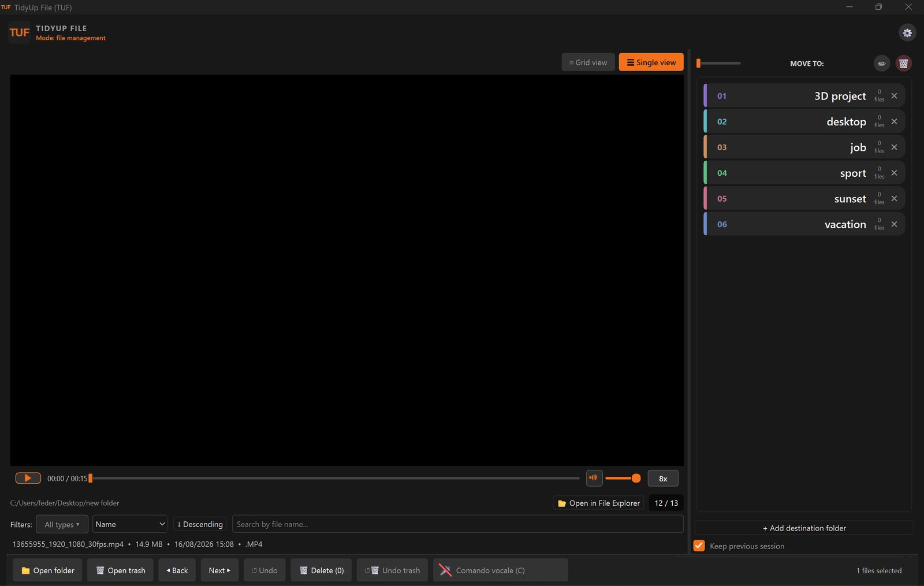The width and height of the screenshot is (924, 586).
Task: Switch to Single view
Action: pos(651,62)
